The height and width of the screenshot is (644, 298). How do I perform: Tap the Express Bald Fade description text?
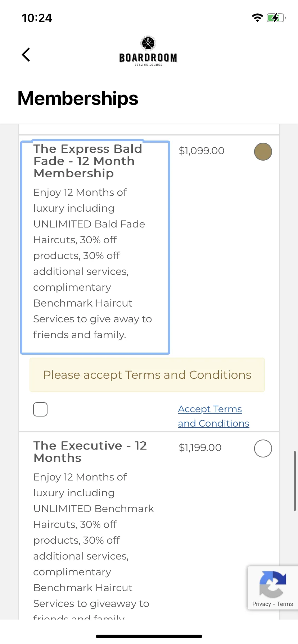pyautogui.click(x=92, y=263)
